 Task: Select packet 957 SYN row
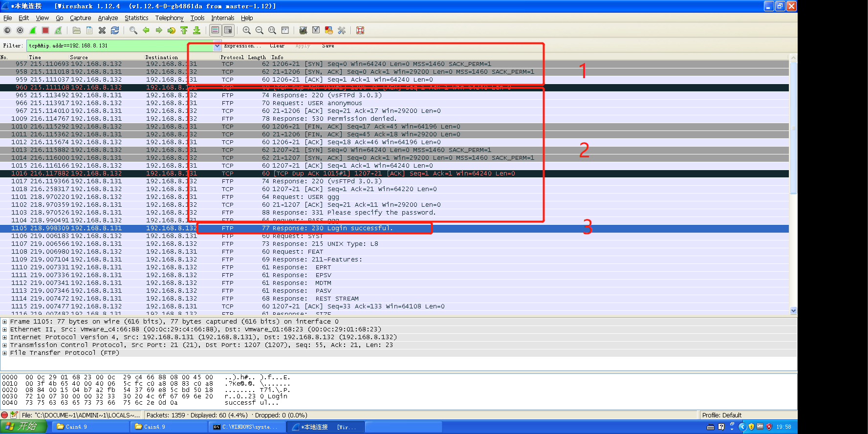point(394,64)
